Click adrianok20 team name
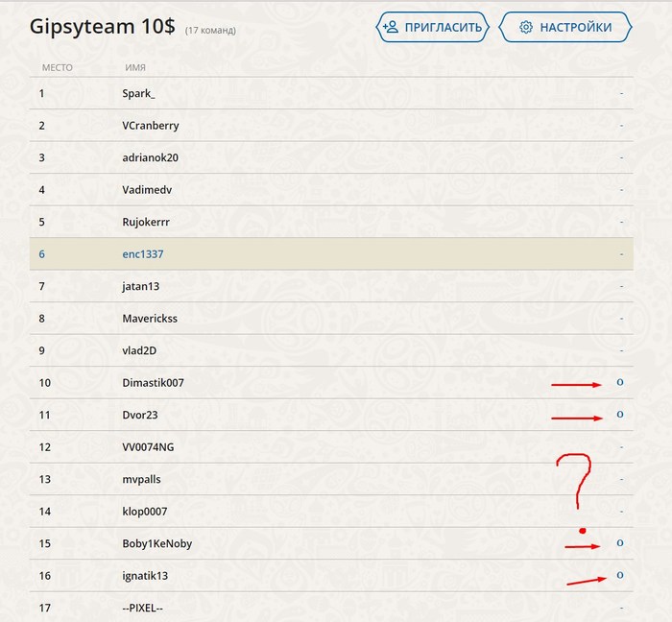The image size is (672, 622). pos(150,157)
